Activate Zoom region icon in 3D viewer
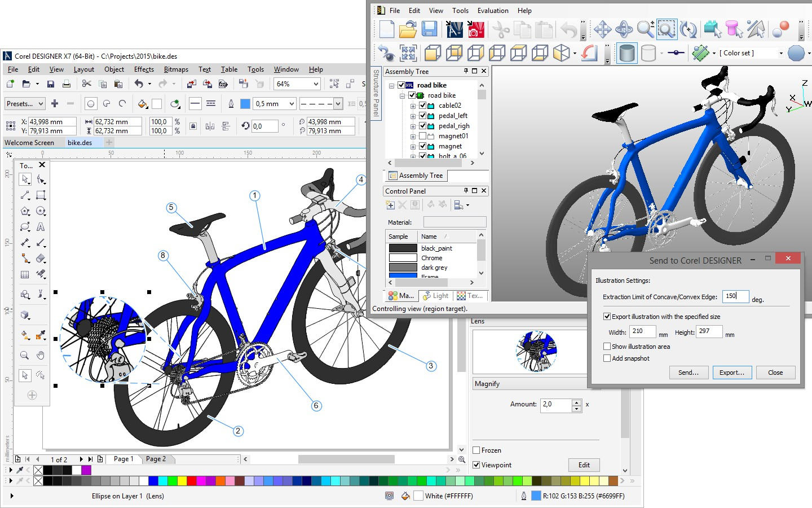 [667, 29]
